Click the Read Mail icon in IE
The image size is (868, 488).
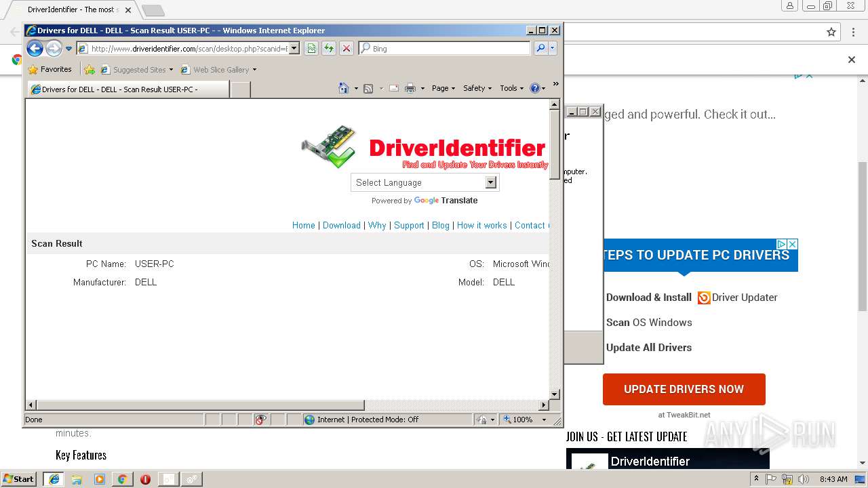click(x=394, y=88)
